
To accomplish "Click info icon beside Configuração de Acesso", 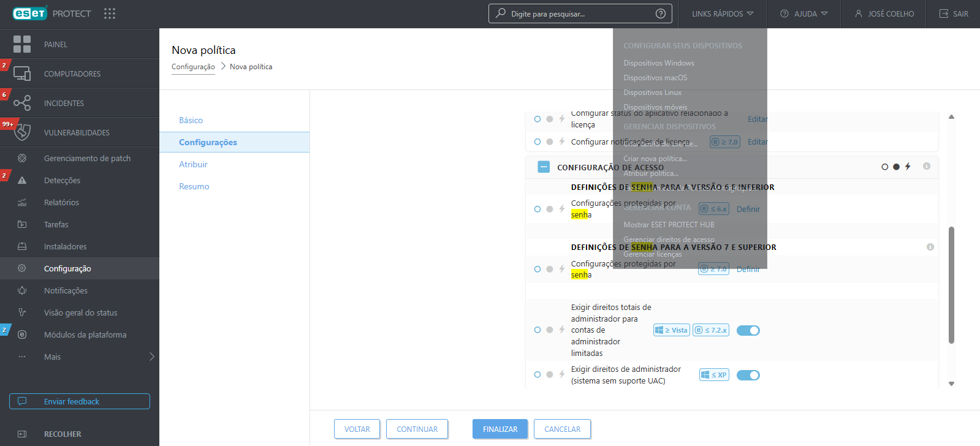I will tap(927, 166).
